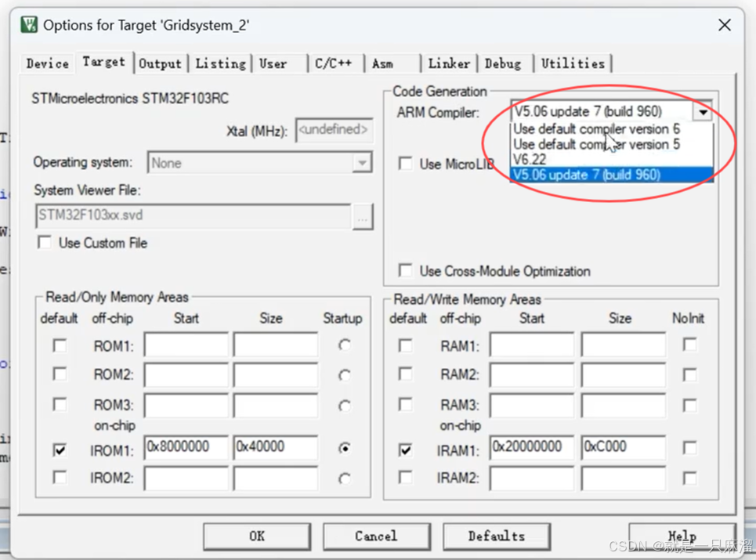Tick the IRAM2 NoInit checkbox
The width and height of the screenshot is (756, 560).
point(690,478)
